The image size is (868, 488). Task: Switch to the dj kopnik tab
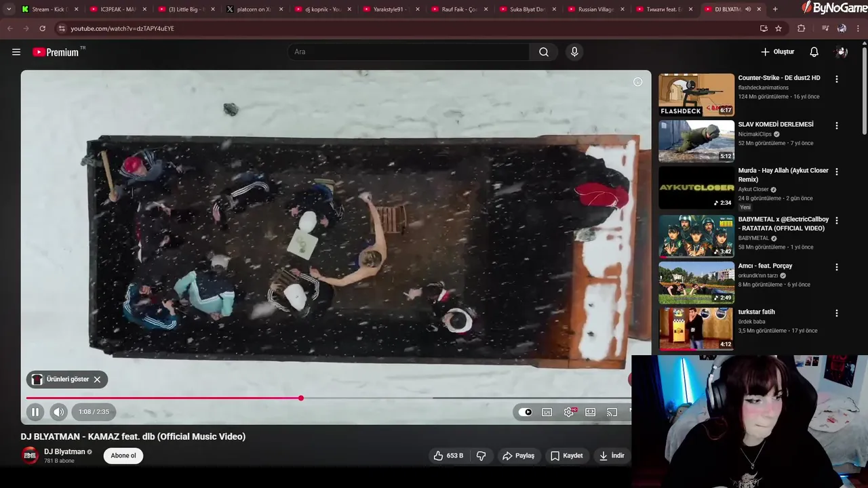coord(321,9)
